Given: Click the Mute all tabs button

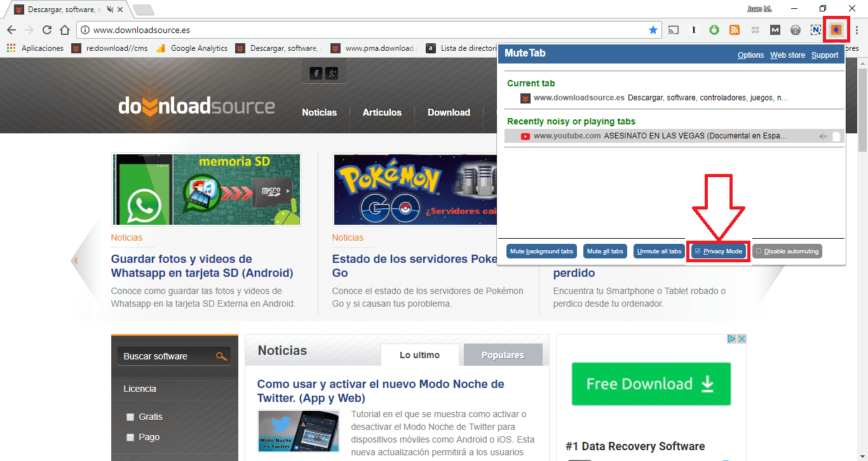Looking at the screenshot, I should pyautogui.click(x=606, y=251).
